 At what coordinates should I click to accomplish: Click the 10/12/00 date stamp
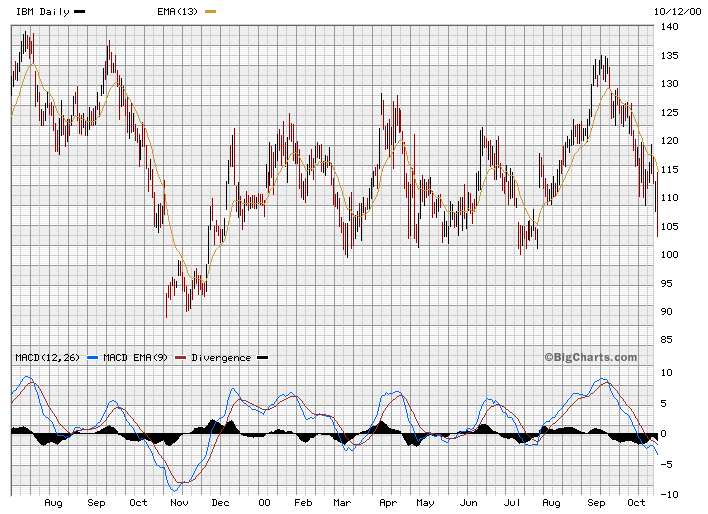tap(673, 10)
